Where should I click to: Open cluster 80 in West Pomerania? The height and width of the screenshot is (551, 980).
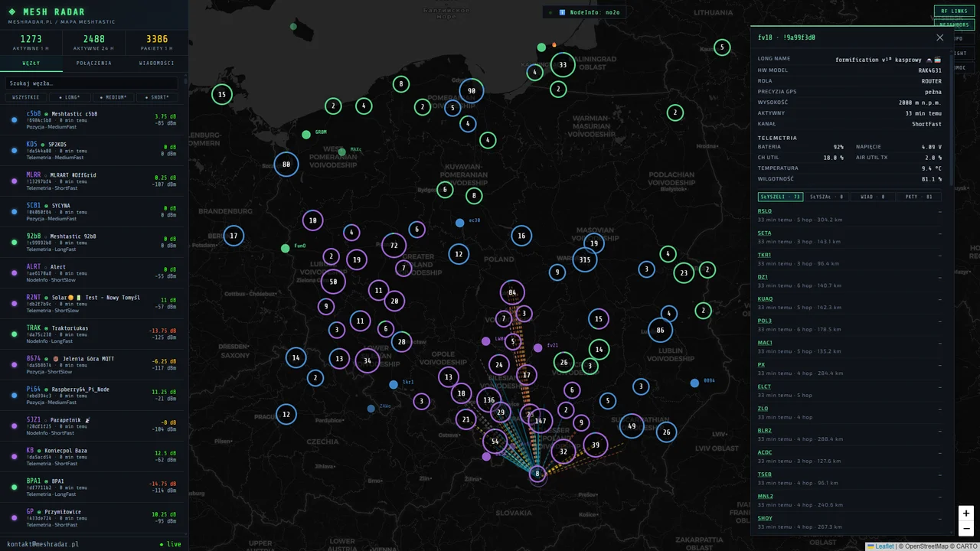click(286, 164)
